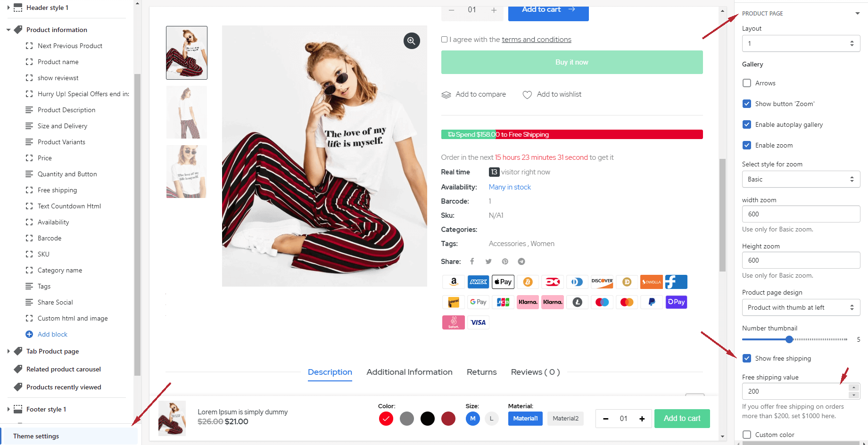The width and height of the screenshot is (868, 445).
Task: Share product via Pinterest icon
Action: [505, 261]
